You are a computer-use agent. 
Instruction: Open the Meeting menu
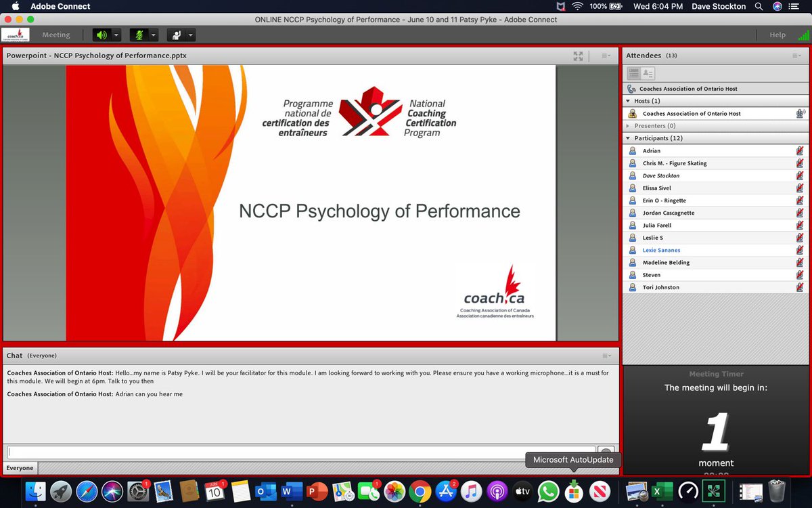click(56, 35)
